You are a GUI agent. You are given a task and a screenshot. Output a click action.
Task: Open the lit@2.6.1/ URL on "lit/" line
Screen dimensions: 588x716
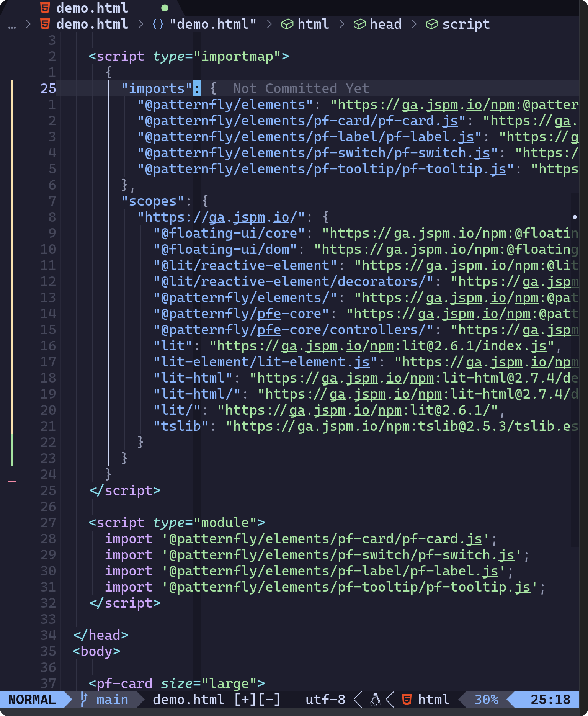tap(358, 410)
